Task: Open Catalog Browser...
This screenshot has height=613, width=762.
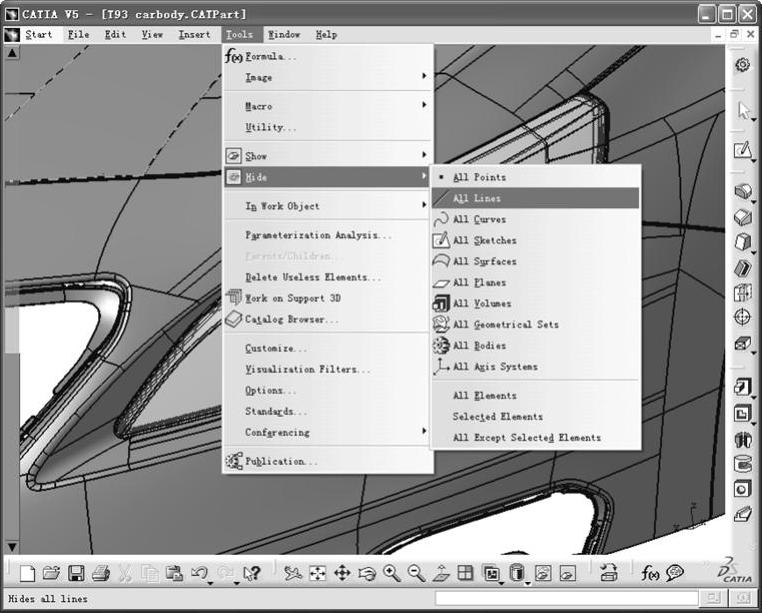Action: pyautogui.click(x=329, y=319)
